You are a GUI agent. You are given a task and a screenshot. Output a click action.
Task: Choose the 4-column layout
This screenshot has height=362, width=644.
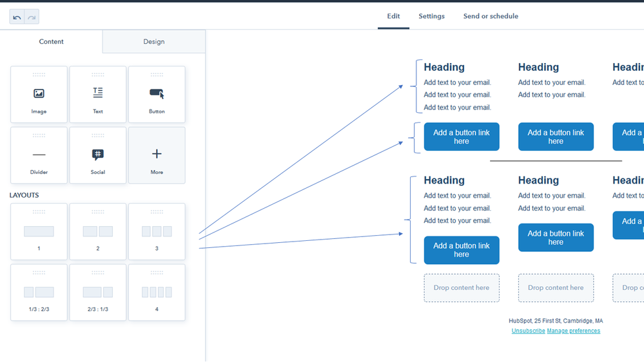[157, 292]
